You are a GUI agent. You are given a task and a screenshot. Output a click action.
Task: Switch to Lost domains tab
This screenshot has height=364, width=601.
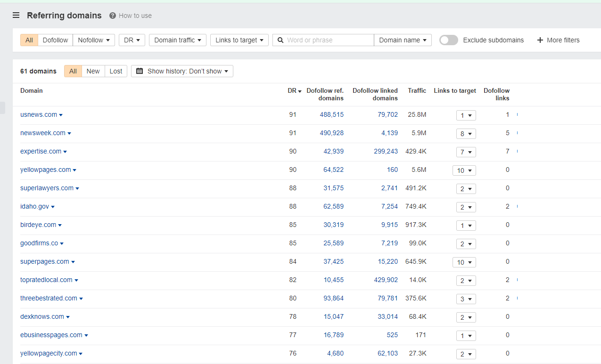(x=116, y=71)
